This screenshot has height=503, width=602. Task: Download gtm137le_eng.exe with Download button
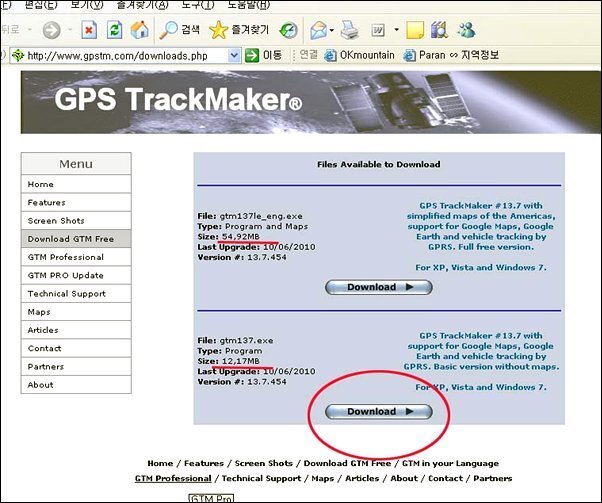[379, 287]
